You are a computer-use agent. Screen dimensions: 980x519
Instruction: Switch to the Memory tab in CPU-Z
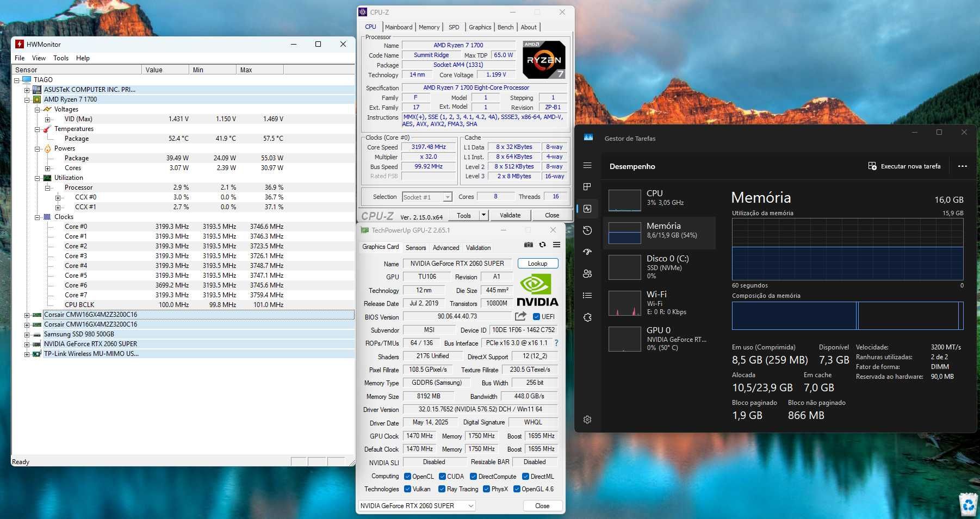429,27
